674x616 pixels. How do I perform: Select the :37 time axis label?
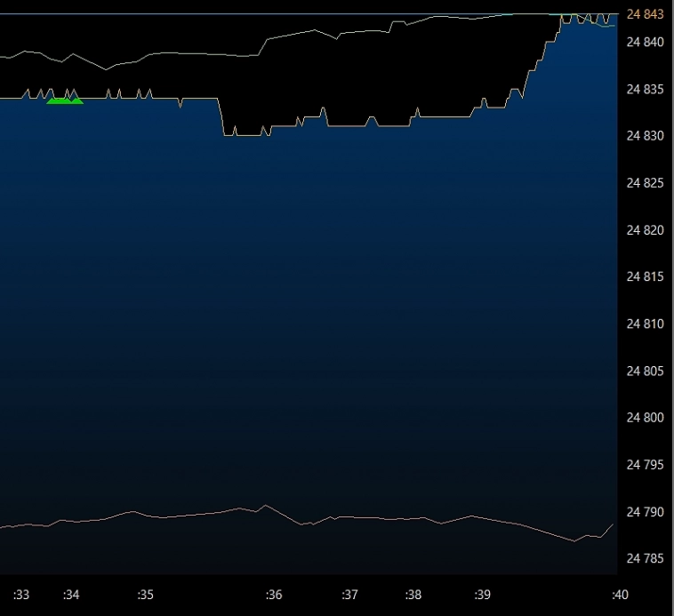pyautogui.click(x=349, y=594)
